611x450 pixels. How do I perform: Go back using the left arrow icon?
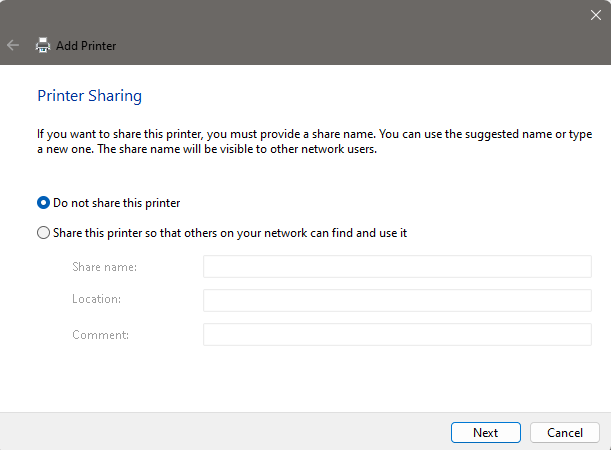13,46
